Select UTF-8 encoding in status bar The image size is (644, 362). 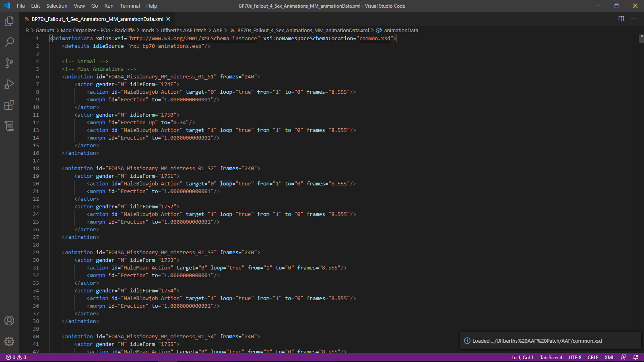click(575, 357)
